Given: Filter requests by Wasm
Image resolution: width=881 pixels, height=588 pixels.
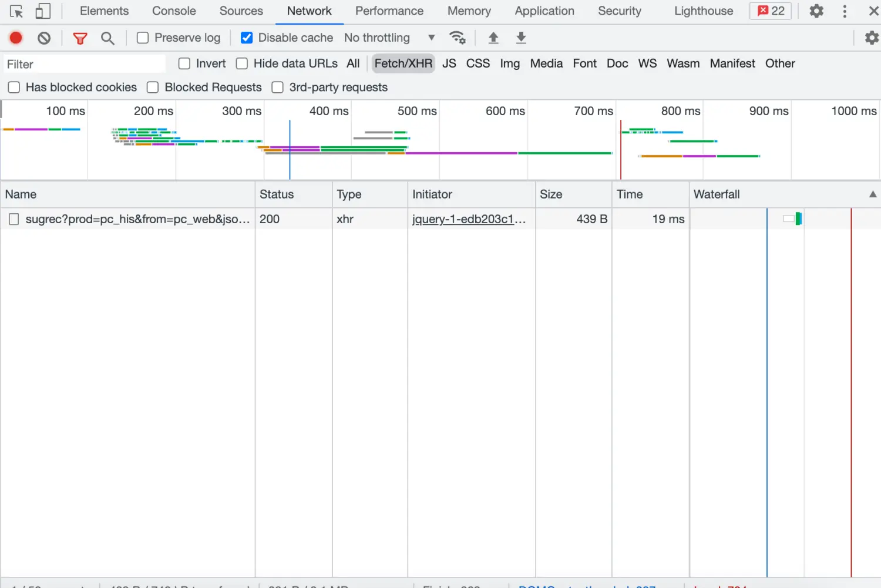Looking at the screenshot, I should tap(683, 63).
